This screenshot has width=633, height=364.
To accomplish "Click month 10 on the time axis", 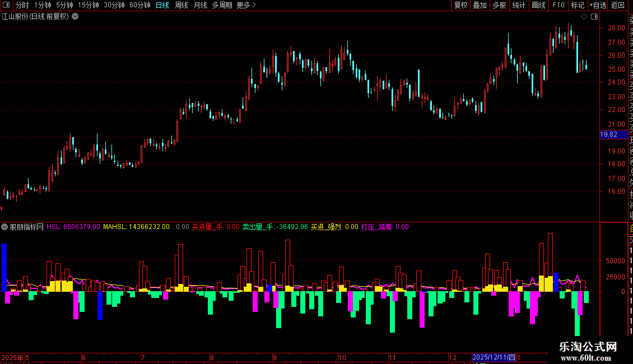I will click(342, 357).
